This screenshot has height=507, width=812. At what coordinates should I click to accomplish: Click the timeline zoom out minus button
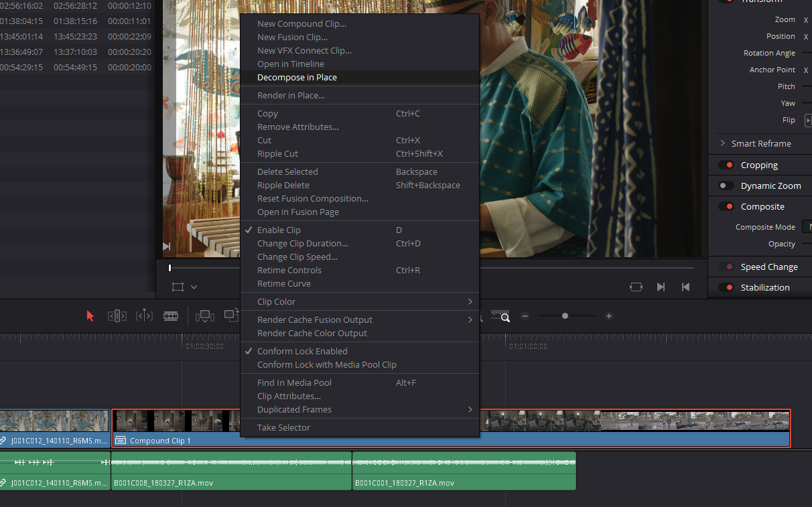(525, 316)
